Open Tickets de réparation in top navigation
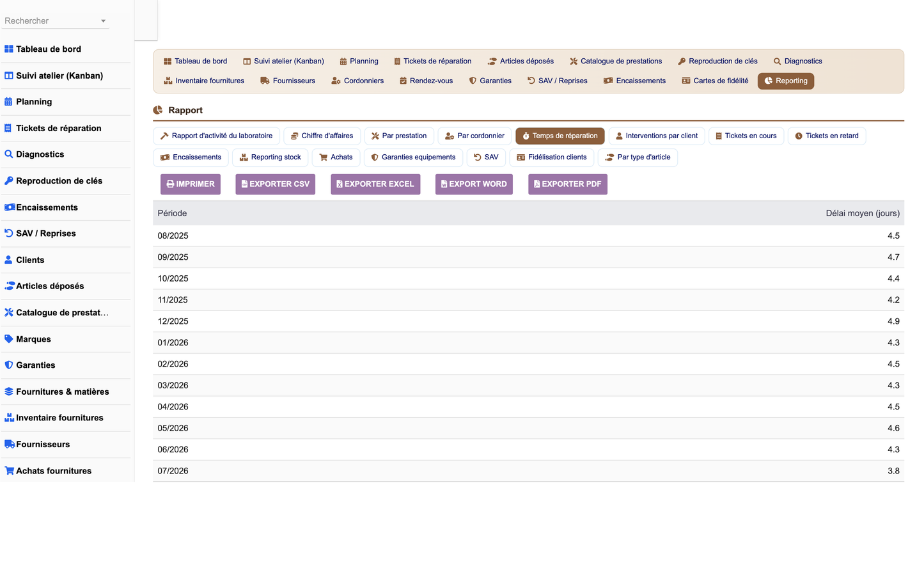924x572 pixels. (x=432, y=61)
